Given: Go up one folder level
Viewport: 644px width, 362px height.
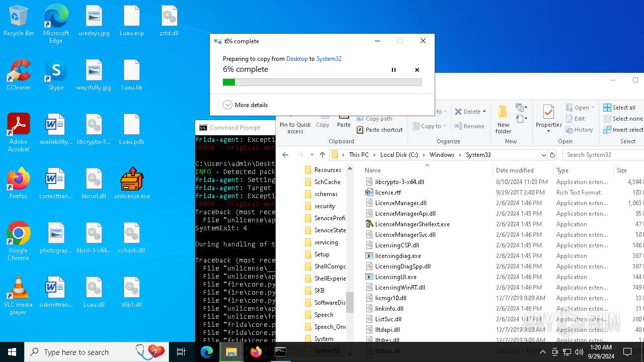Looking at the screenshot, I should 323,155.
